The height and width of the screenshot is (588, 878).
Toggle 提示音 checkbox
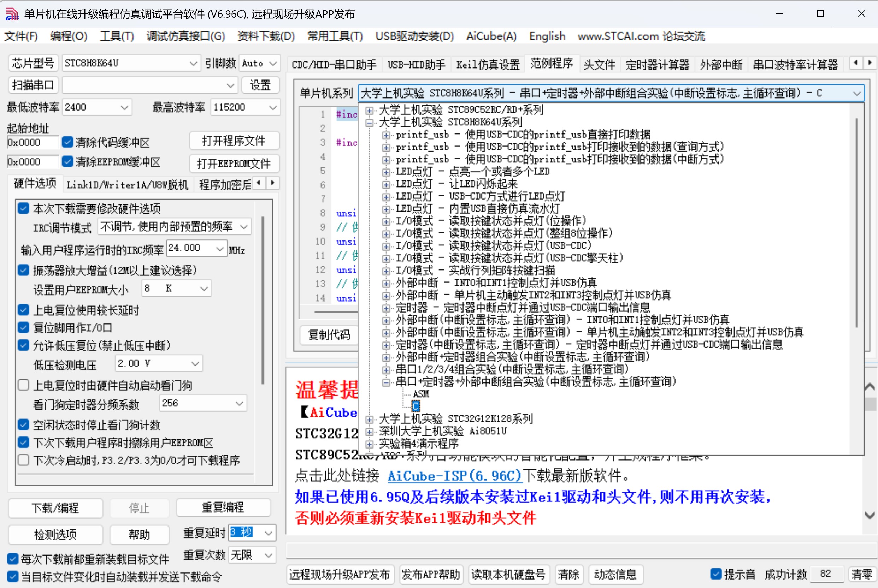click(716, 574)
